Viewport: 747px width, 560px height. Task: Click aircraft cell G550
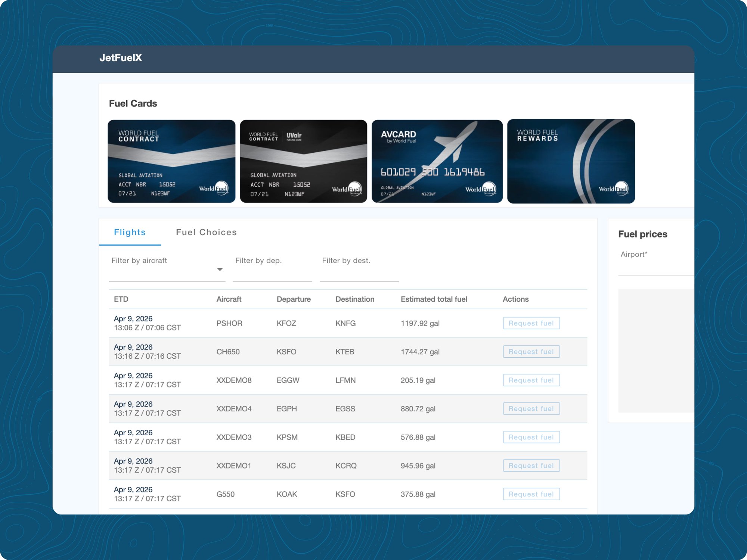click(x=226, y=494)
